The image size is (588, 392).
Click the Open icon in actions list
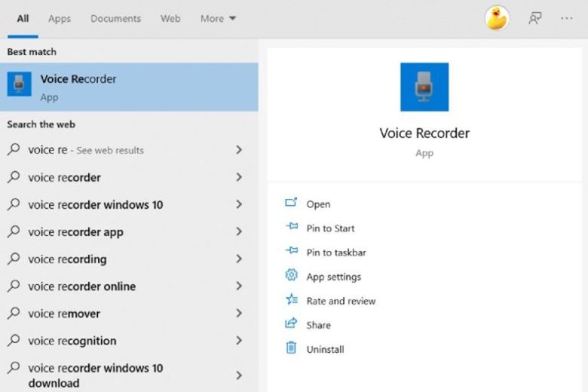(291, 203)
